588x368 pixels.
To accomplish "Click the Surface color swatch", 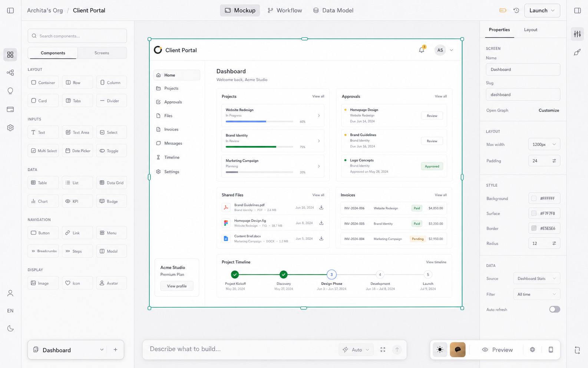I will pyautogui.click(x=534, y=213).
